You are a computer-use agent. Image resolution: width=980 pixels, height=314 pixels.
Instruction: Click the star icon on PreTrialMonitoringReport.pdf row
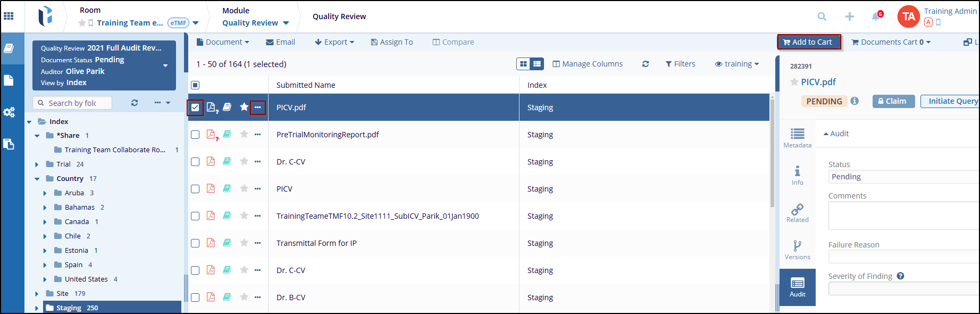(244, 134)
